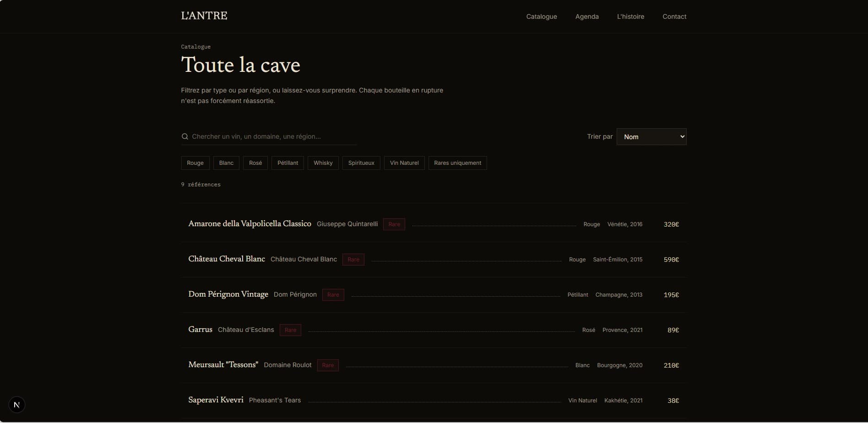The image size is (868, 423).
Task: Click Domaine Roulot producer name
Action: pyautogui.click(x=288, y=365)
